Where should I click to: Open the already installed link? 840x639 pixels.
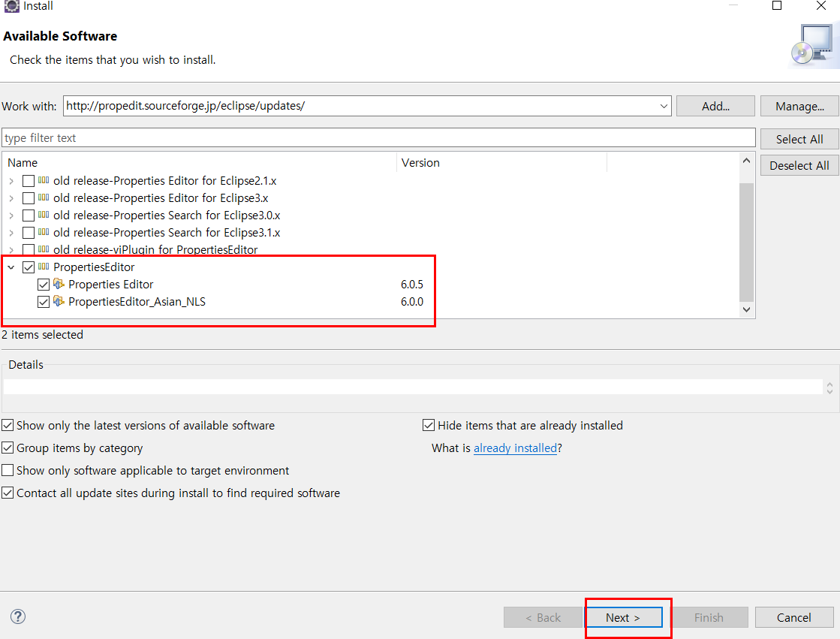click(516, 448)
